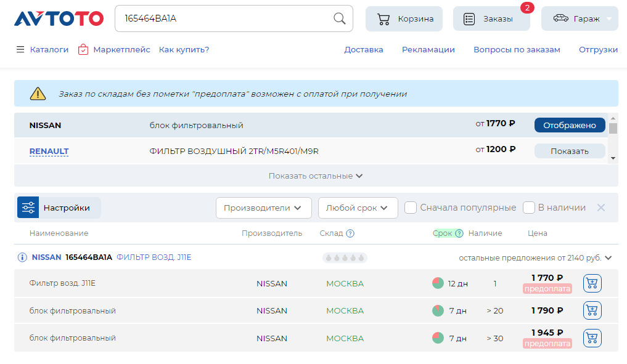Expand Показать остальные
Viewport: 627px width, 364px height.
tap(316, 176)
